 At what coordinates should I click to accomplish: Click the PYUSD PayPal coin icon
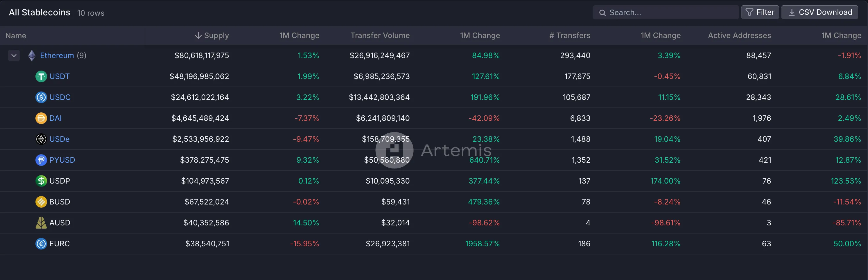pos(41,160)
